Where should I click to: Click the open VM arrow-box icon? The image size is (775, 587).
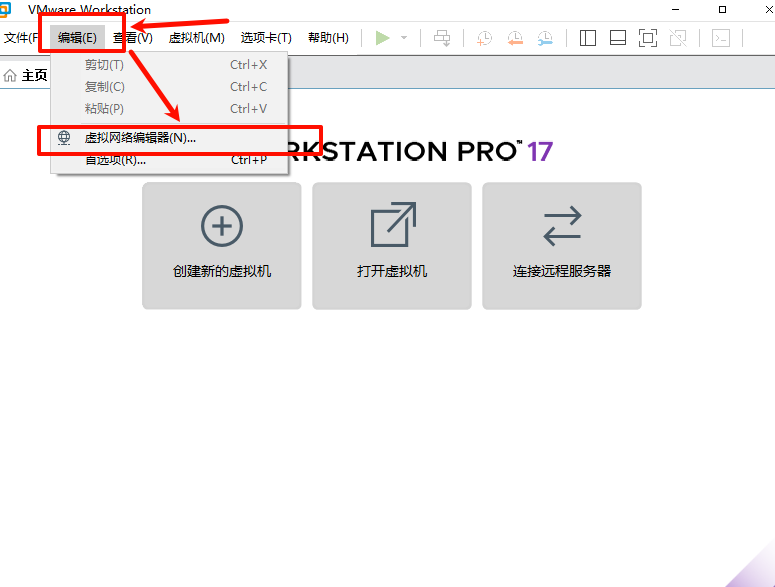(x=393, y=224)
